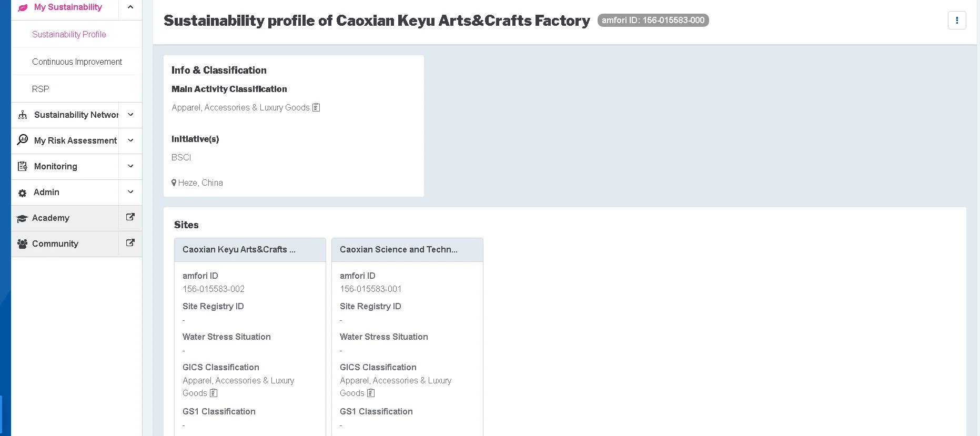Screen dimensions: 980x436
Task: Open the Monitoring menu item
Action: [x=55, y=166]
